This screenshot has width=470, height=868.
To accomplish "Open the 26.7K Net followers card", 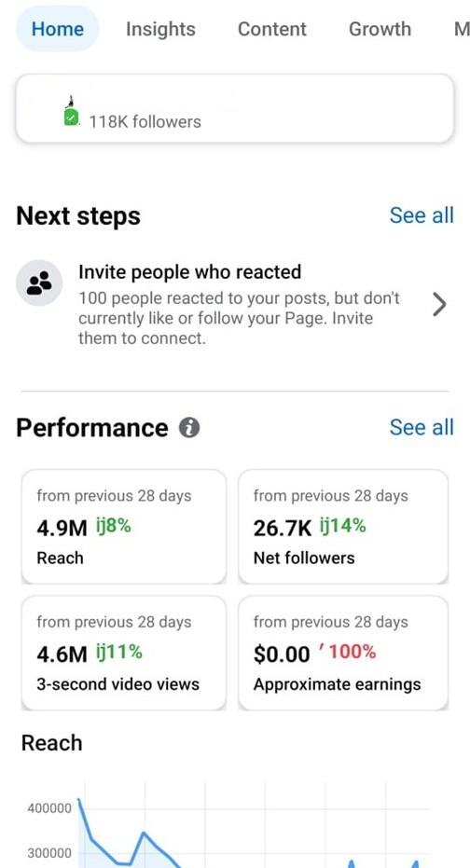I will coord(343,527).
